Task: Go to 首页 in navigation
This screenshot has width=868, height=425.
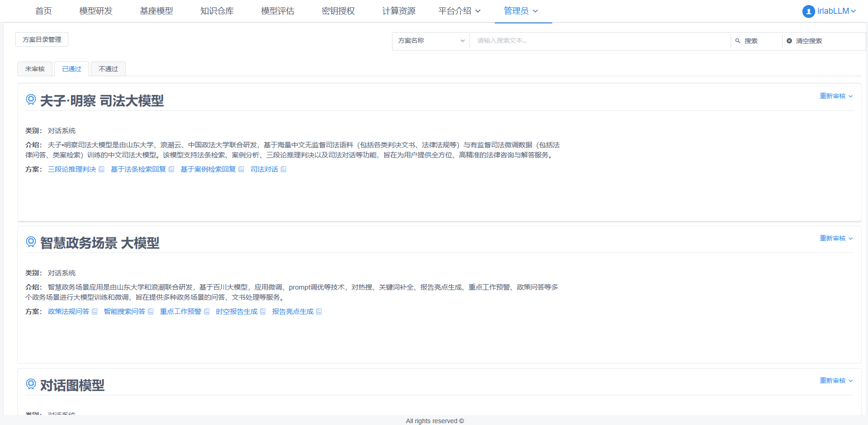Action: 44,11
